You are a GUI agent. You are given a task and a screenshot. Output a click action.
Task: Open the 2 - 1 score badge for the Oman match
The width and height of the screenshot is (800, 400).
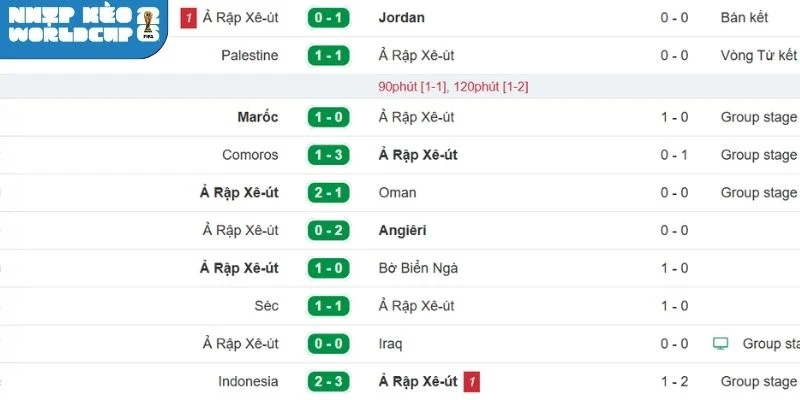328,193
